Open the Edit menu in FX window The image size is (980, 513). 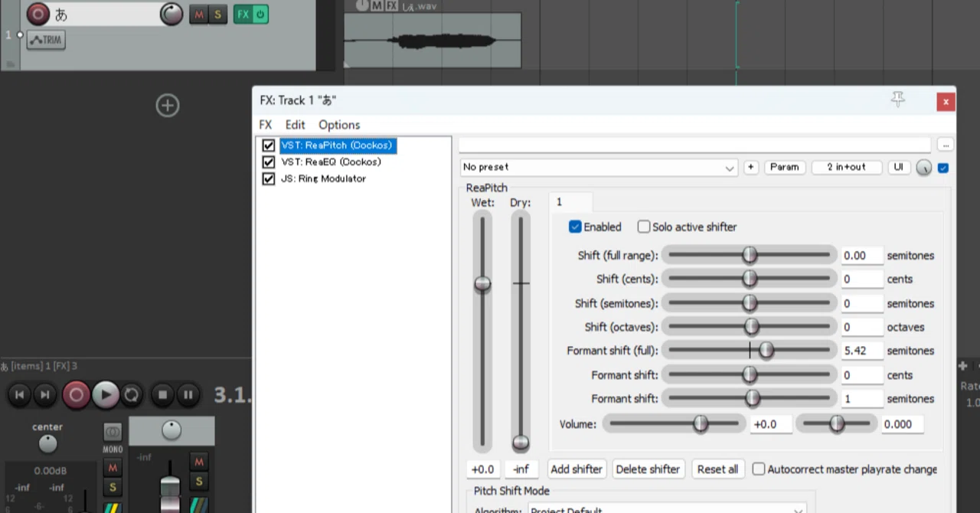(295, 125)
